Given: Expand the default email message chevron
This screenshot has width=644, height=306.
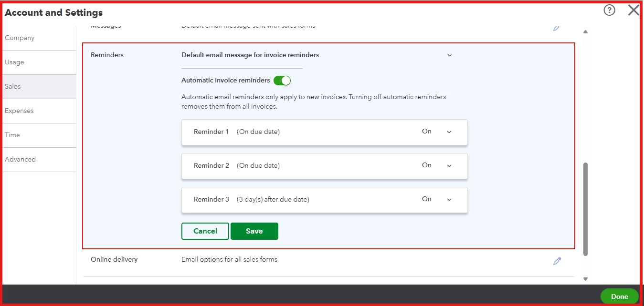Looking at the screenshot, I should tap(449, 55).
